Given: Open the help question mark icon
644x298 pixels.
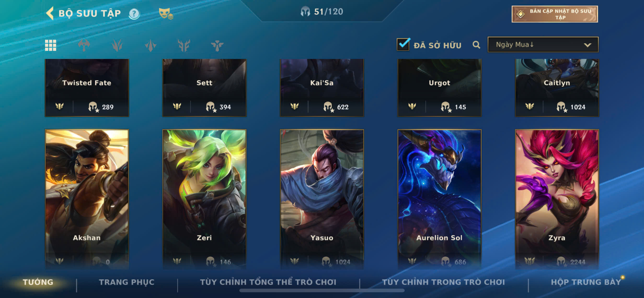Looking at the screenshot, I should tap(134, 13).
